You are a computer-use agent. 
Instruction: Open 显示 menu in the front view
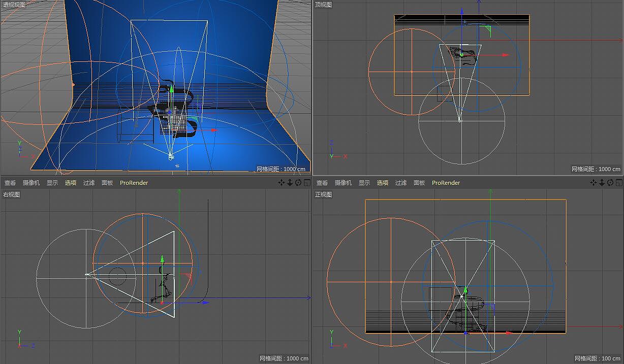(364, 183)
